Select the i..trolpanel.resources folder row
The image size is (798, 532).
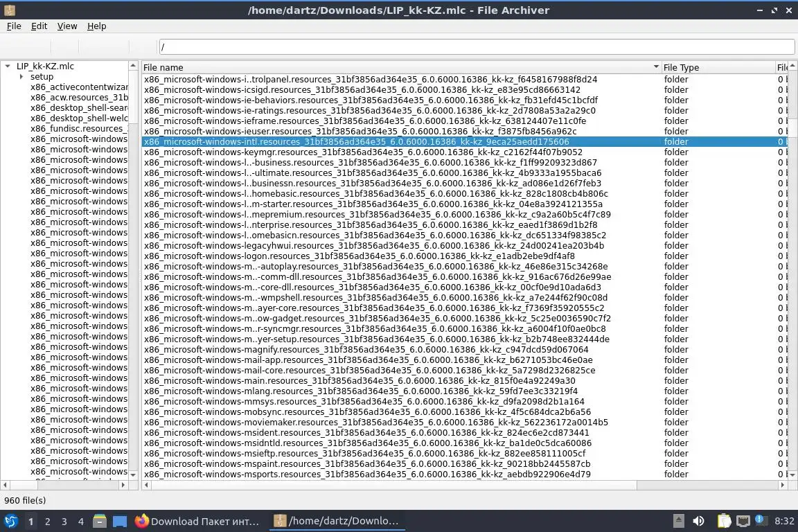coord(465,80)
